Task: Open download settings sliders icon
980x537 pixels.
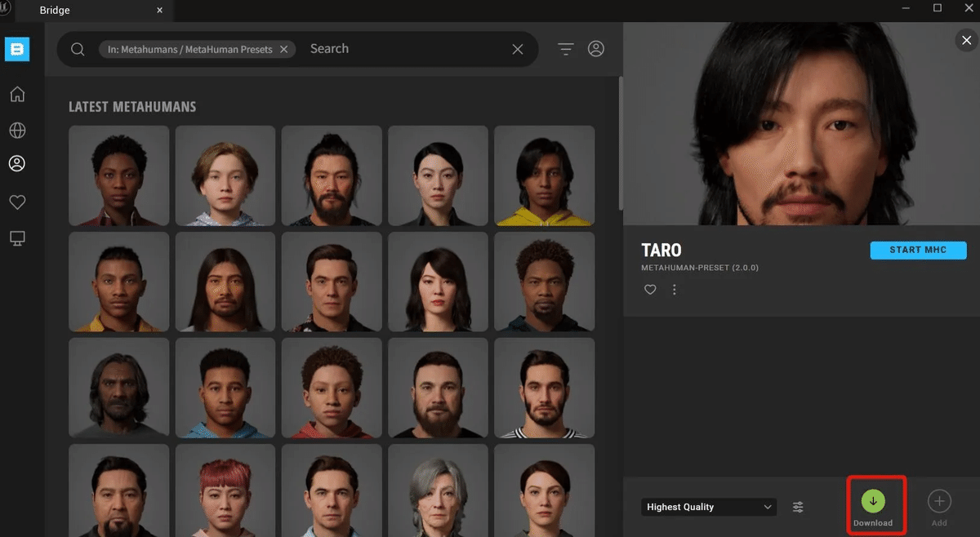Action: [798, 507]
